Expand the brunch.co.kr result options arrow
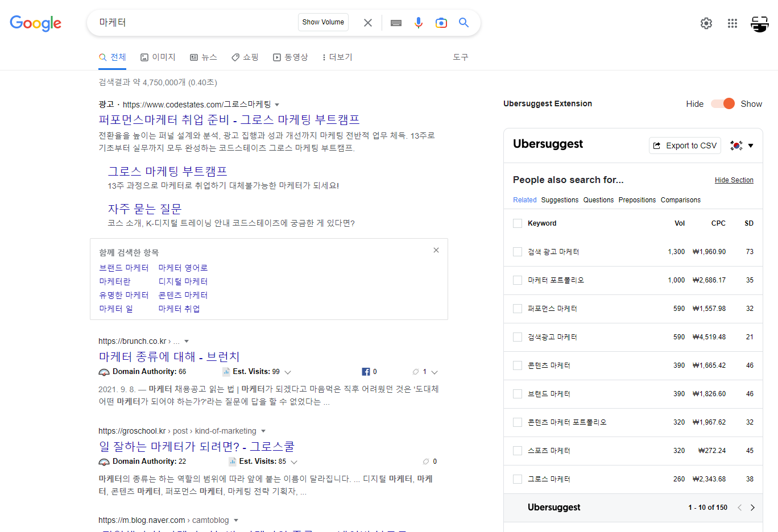 (187, 342)
